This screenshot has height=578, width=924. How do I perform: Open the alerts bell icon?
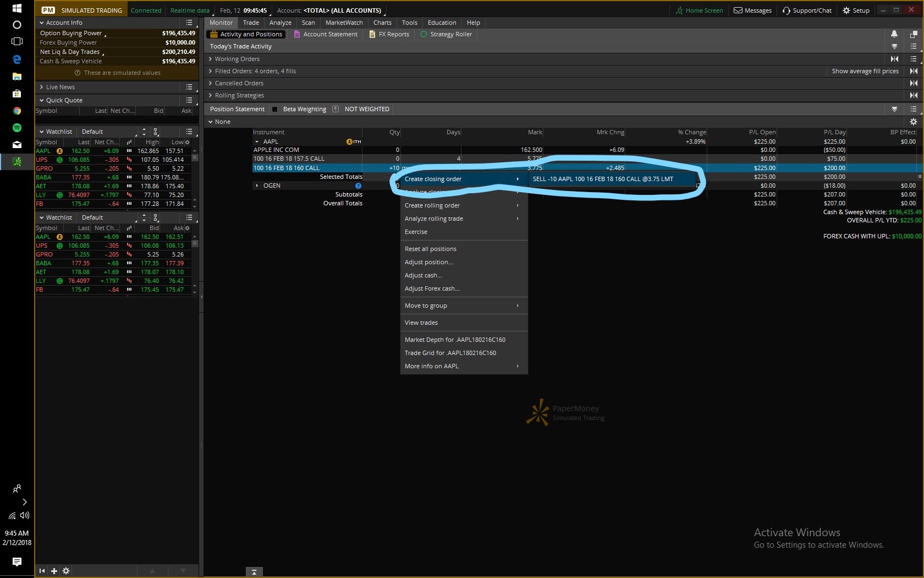[894, 34]
